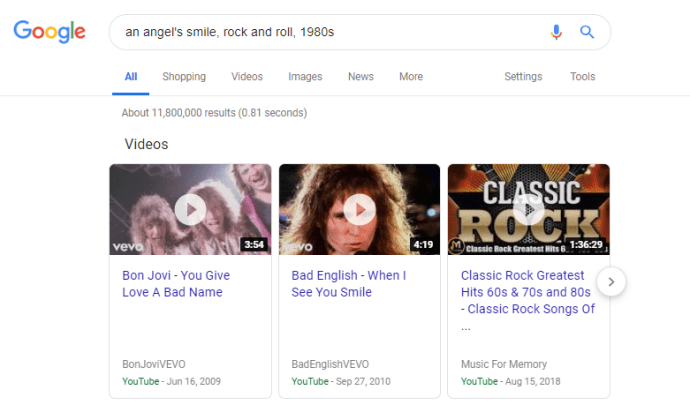Switch to the Videos tab

(247, 77)
